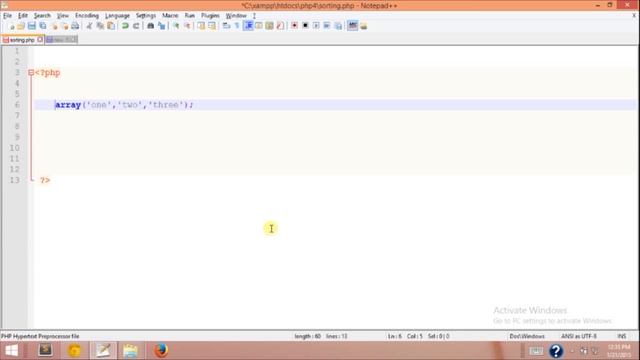
Task: Switch to the second document tab
Action: pos(61,40)
